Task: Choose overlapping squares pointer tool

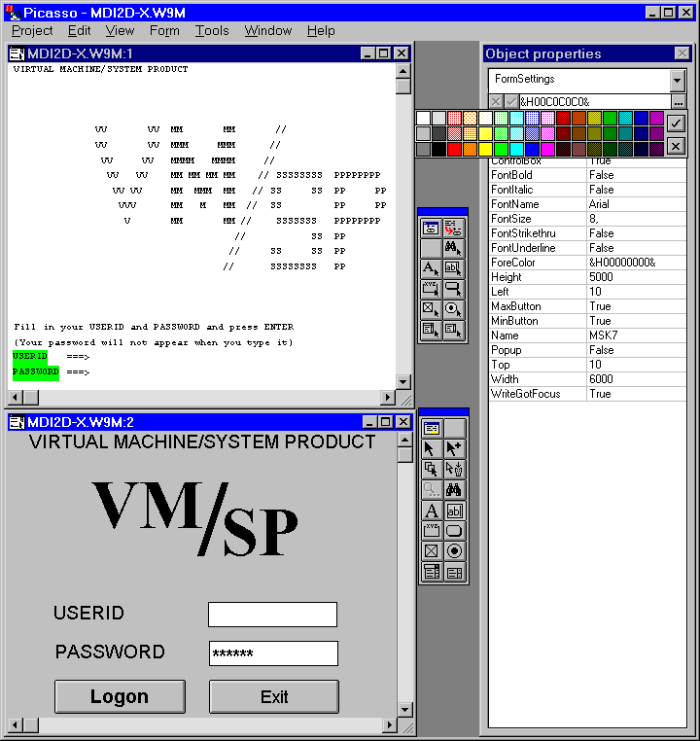Action: (432, 470)
